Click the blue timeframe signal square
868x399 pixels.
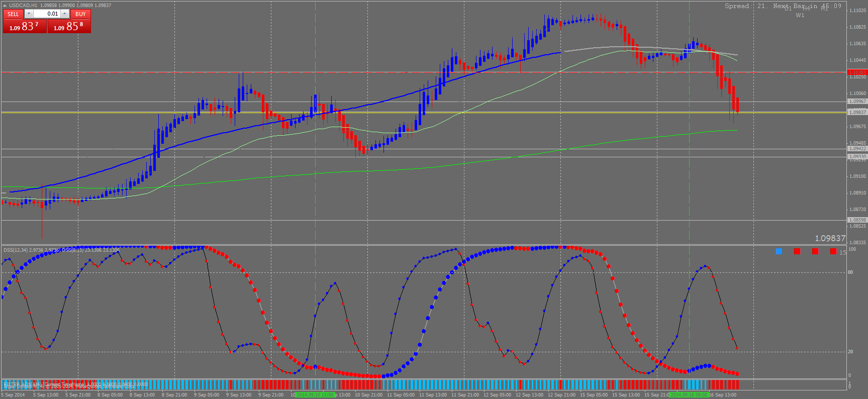pyautogui.click(x=779, y=251)
